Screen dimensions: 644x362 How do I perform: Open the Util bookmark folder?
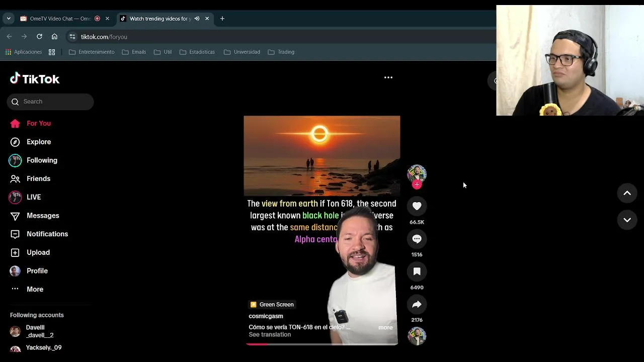click(163, 52)
